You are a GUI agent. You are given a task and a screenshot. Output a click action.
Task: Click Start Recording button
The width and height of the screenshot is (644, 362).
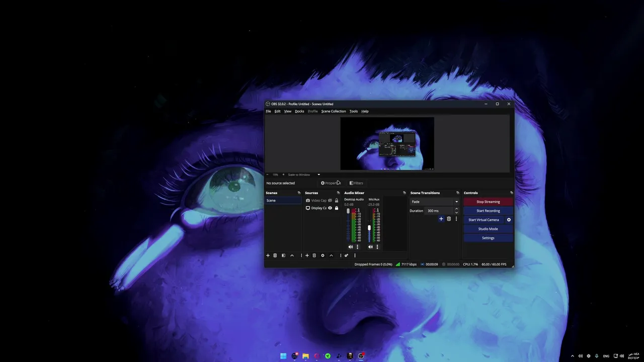[488, 211]
